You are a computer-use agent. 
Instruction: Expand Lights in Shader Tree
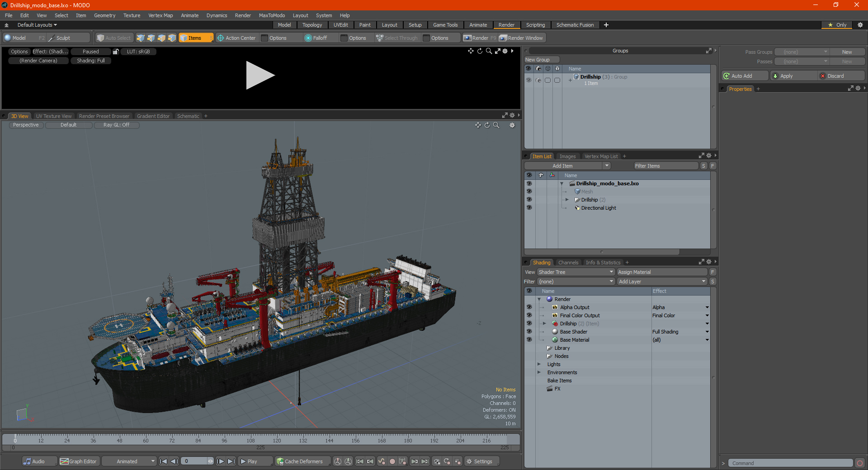(539, 364)
